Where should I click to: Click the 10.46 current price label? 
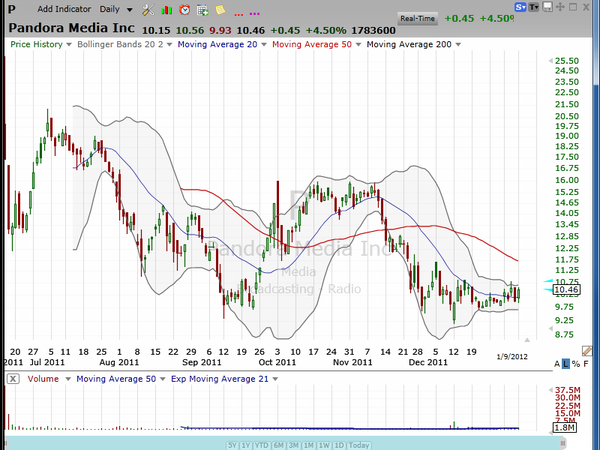pos(567,290)
